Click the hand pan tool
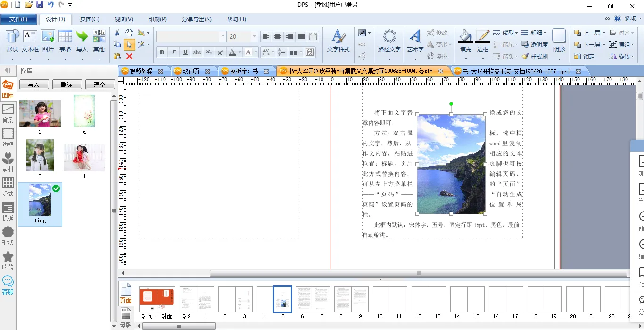The width and height of the screenshot is (644, 330). (x=129, y=33)
